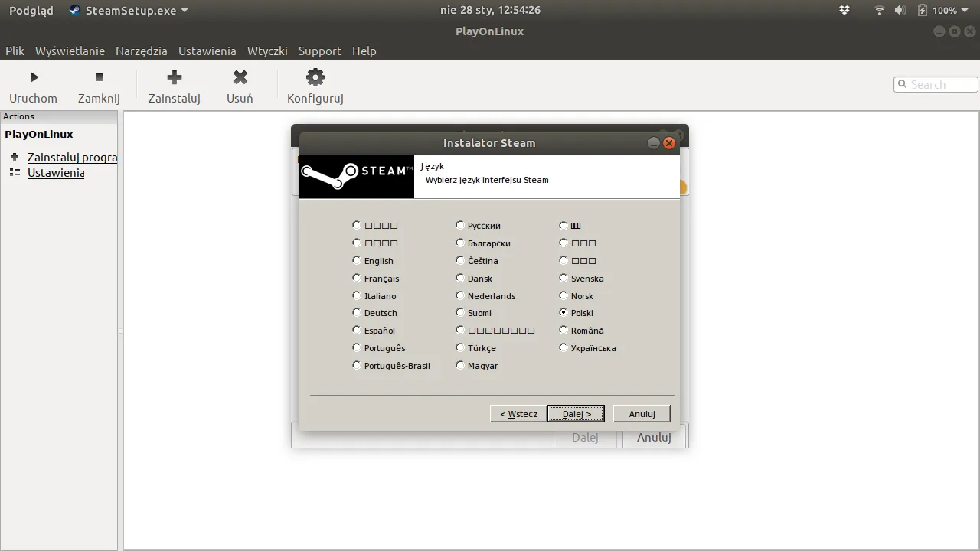Click the Zainstaluj plus icon in toolbar

[175, 77]
